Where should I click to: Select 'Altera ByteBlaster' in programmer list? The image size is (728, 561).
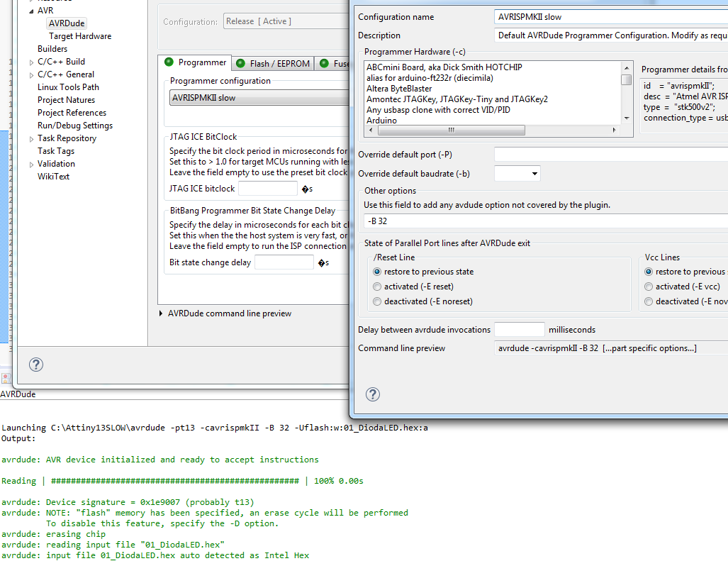pyautogui.click(x=399, y=89)
